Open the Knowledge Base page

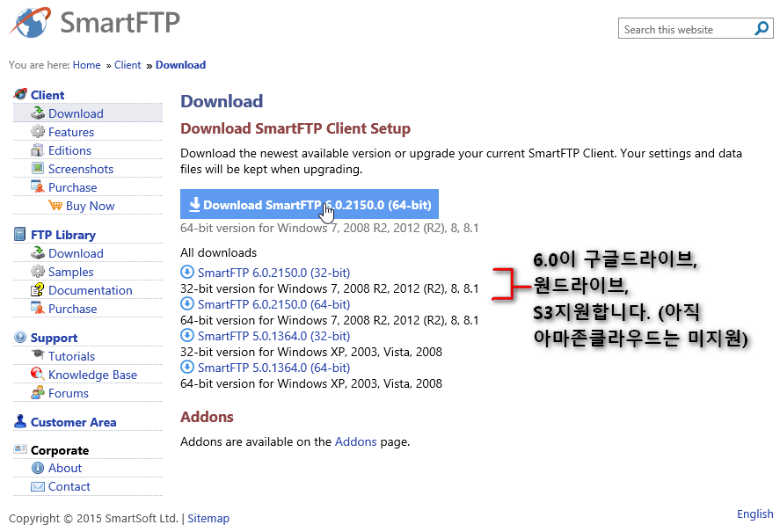click(92, 375)
